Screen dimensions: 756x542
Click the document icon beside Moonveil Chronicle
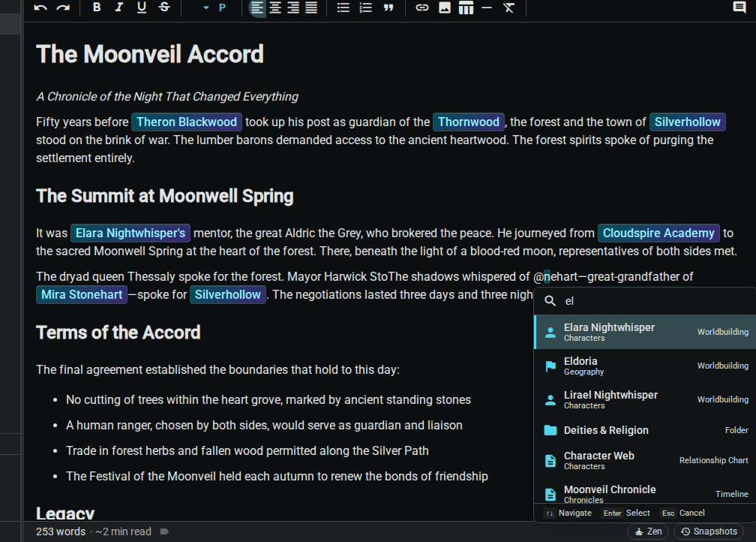pos(550,495)
